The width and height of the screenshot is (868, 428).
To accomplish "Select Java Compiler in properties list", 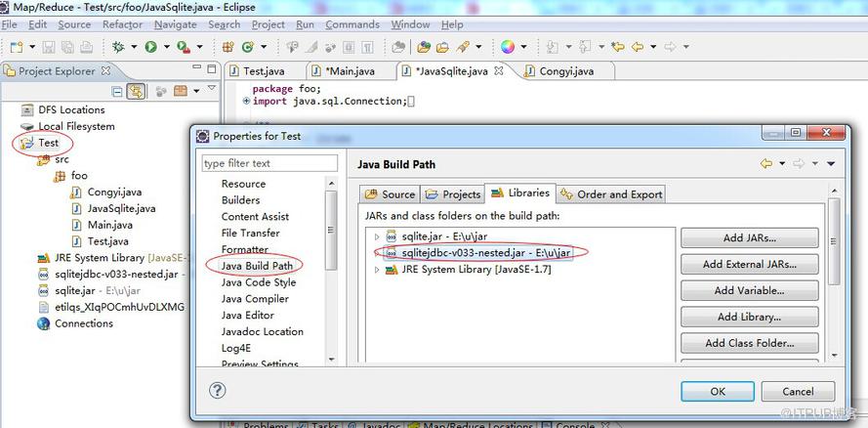I will click(255, 298).
